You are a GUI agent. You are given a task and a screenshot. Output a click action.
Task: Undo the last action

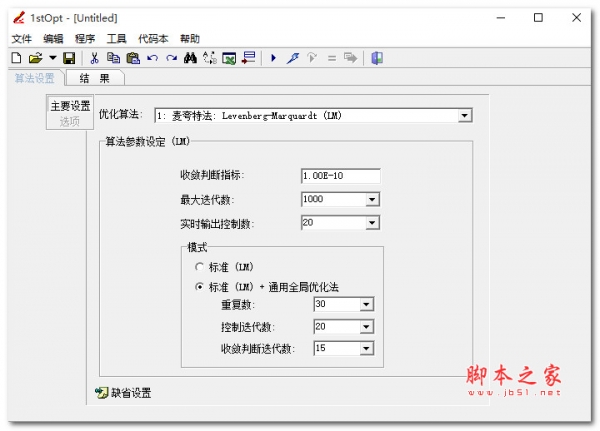tap(152, 58)
